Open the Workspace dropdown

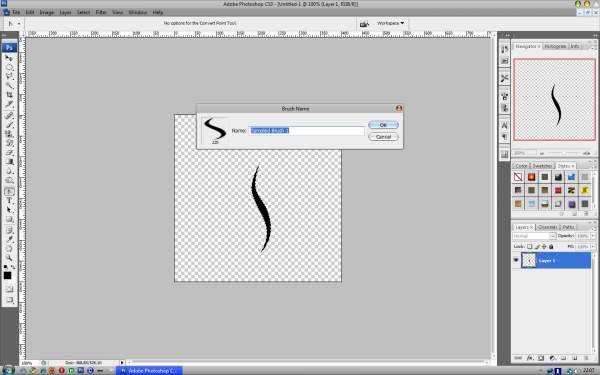pos(390,23)
